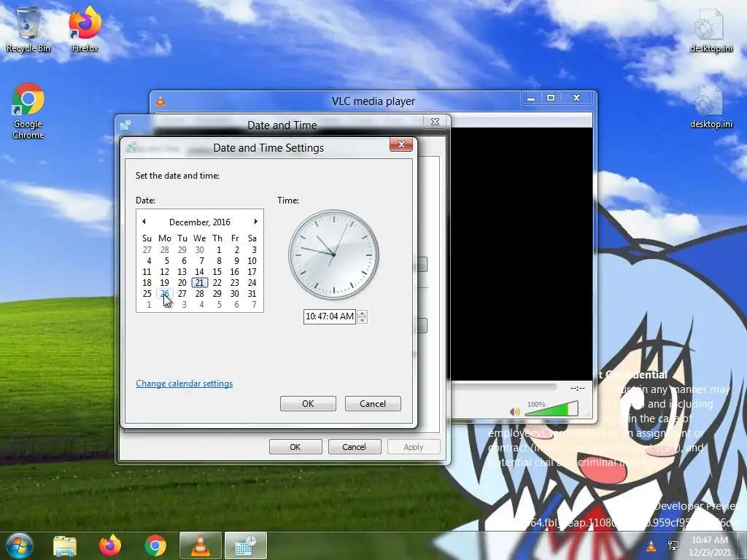This screenshot has height=560, width=747.
Task: Click November 27 in the calendar's first row
Action: pos(147,250)
